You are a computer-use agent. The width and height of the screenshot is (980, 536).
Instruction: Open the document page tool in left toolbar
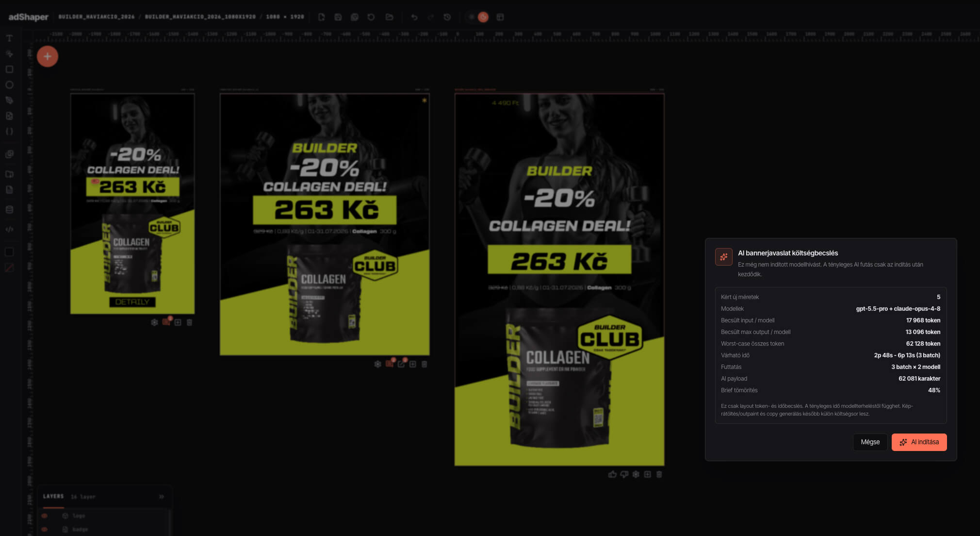[x=9, y=190]
